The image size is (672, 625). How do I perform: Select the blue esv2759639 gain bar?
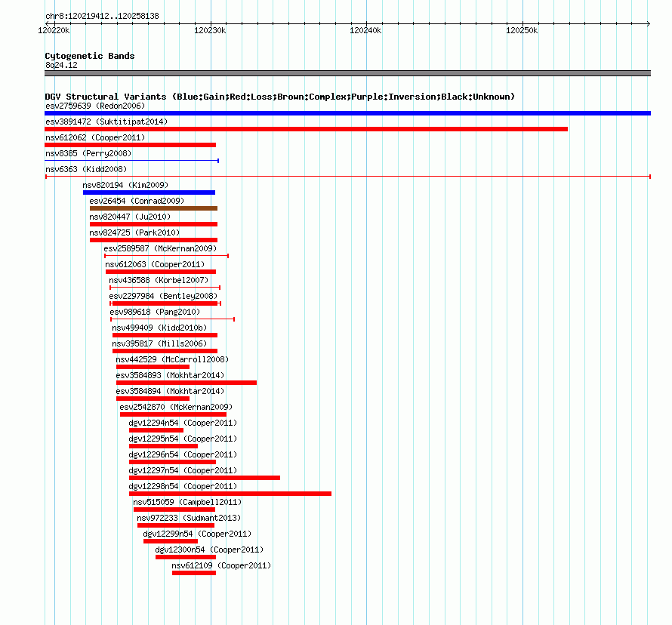click(347, 113)
